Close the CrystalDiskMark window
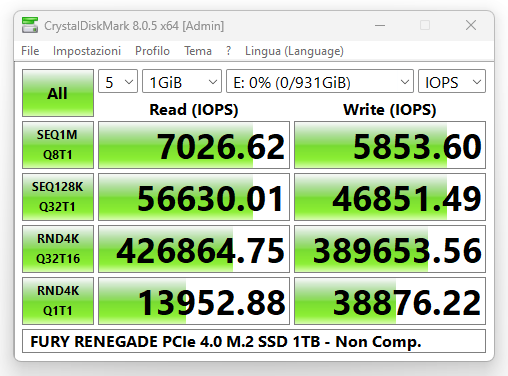The width and height of the screenshot is (508, 376). (x=471, y=25)
